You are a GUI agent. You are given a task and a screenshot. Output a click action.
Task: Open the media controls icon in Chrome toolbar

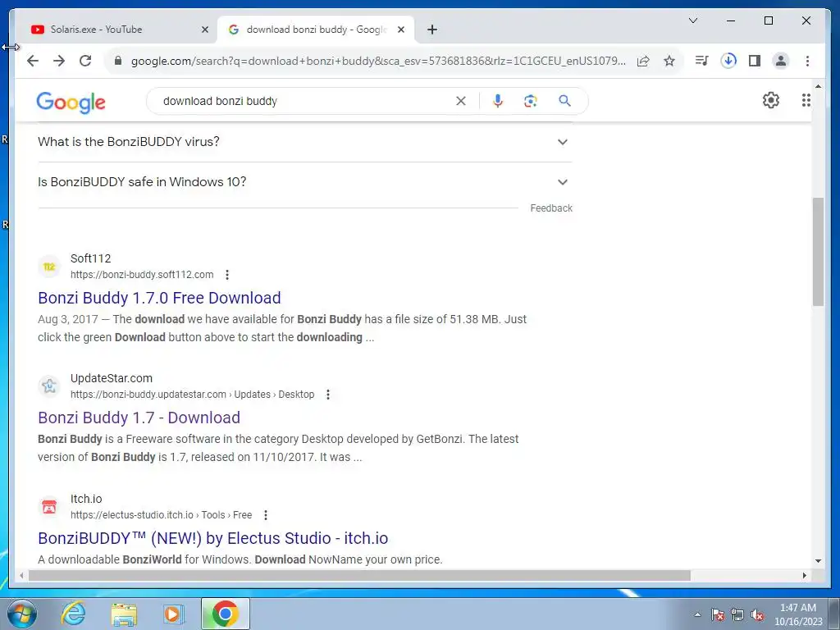pos(701,61)
